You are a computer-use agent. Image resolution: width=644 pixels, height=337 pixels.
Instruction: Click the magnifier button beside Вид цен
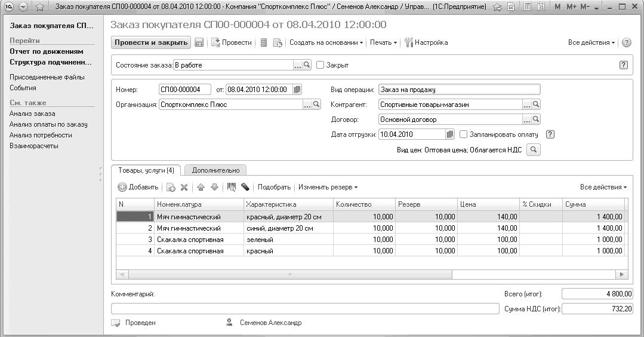[x=534, y=149]
